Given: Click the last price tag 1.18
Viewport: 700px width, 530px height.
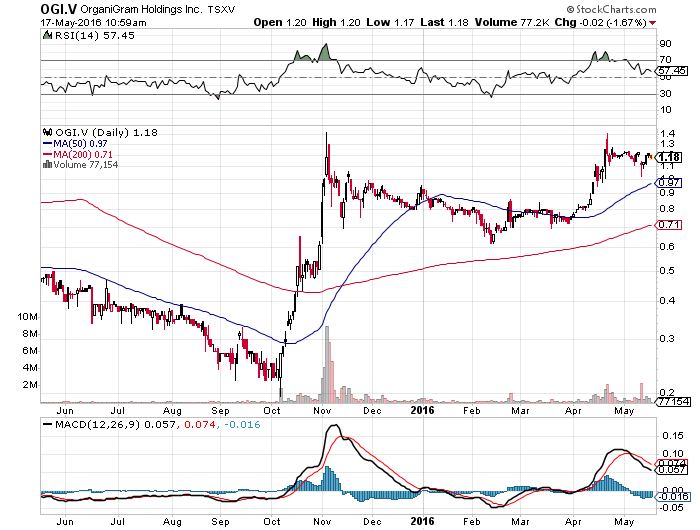Looking at the screenshot, I should coord(670,157).
